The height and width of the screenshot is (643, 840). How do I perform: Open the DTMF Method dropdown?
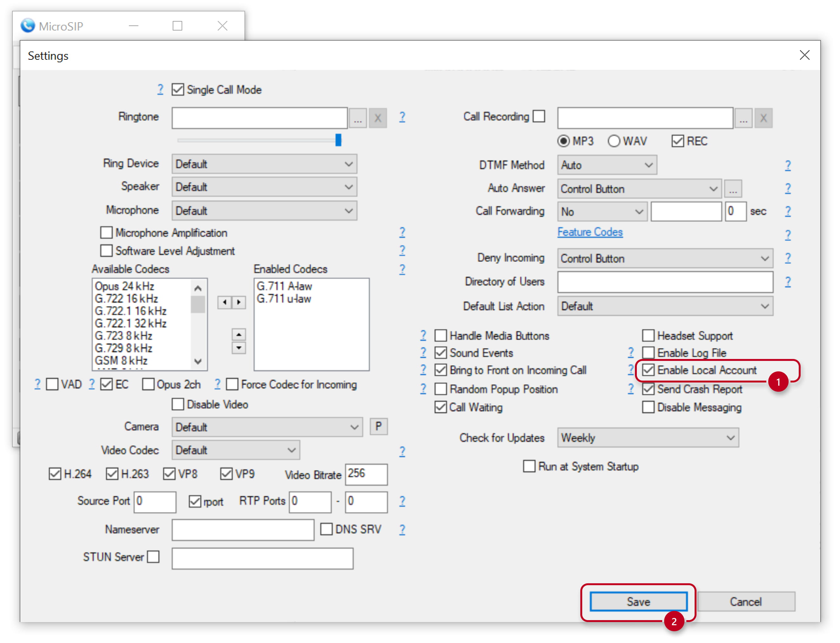pos(607,165)
